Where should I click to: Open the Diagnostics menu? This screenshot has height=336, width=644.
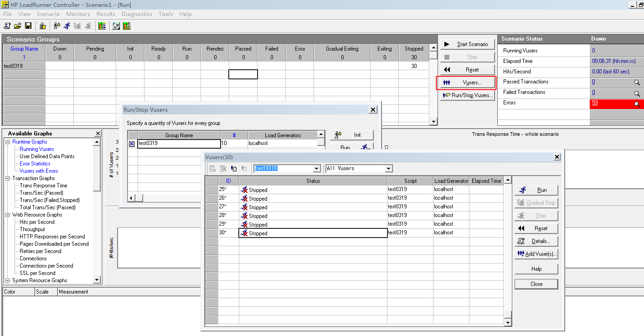point(137,14)
